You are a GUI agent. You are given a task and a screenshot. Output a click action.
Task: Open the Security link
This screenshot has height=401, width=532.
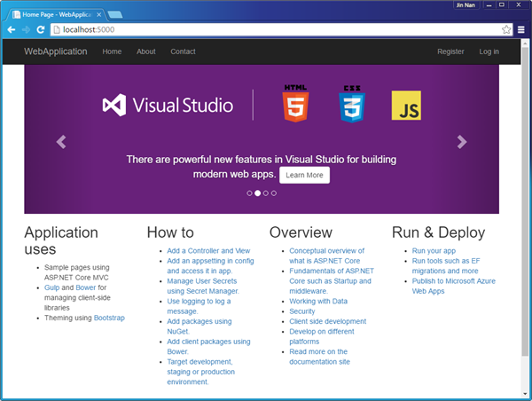pyautogui.click(x=302, y=311)
